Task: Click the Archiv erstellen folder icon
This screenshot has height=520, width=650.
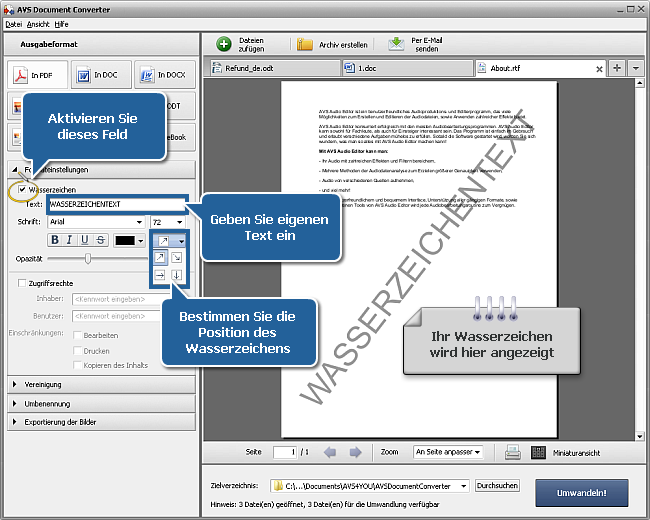Action: pyautogui.click(x=305, y=44)
